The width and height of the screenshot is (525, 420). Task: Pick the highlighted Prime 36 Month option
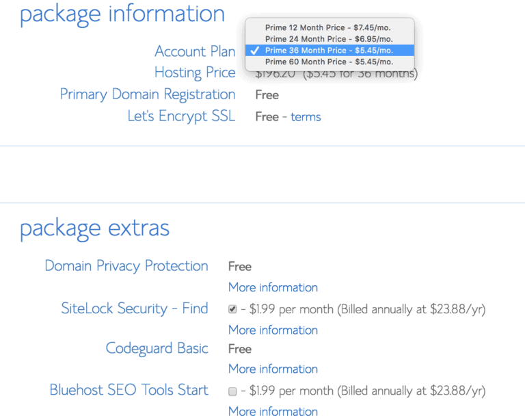(x=329, y=50)
